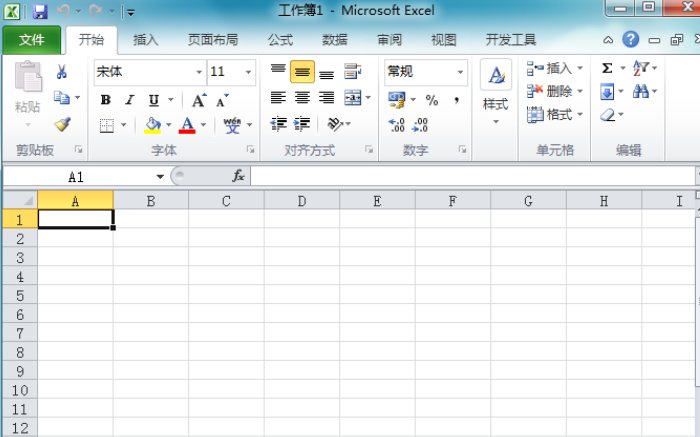Open the 公式 ribbon tab
The height and width of the screenshot is (437, 700).
tap(280, 40)
